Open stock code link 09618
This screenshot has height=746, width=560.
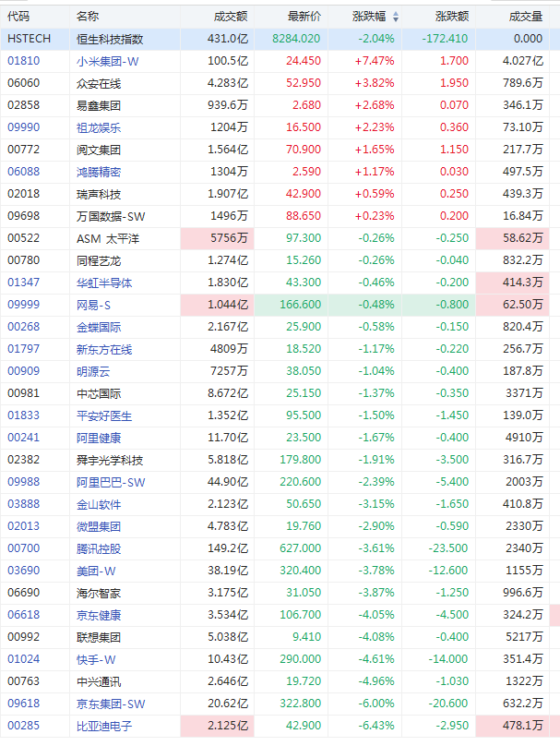24,704
